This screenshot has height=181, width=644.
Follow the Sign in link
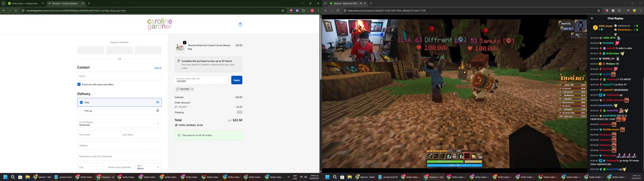[158, 68]
